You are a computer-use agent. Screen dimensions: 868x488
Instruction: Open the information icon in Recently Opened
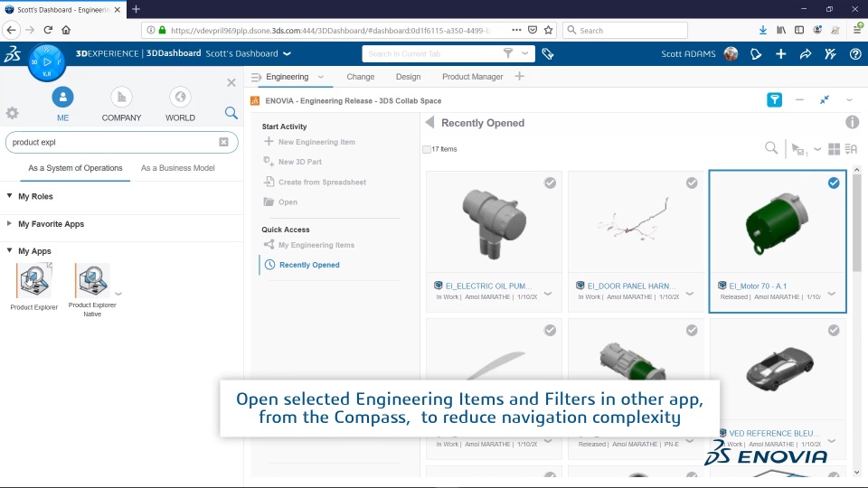pyautogui.click(x=852, y=122)
